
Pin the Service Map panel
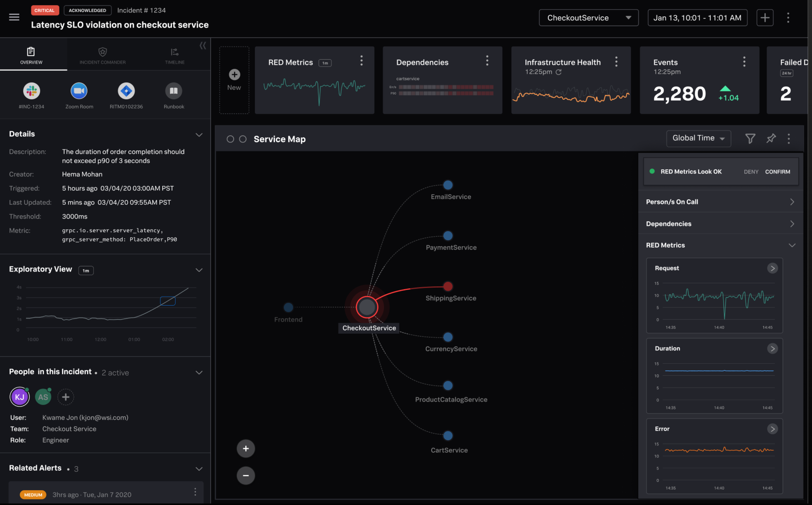[x=771, y=138]
